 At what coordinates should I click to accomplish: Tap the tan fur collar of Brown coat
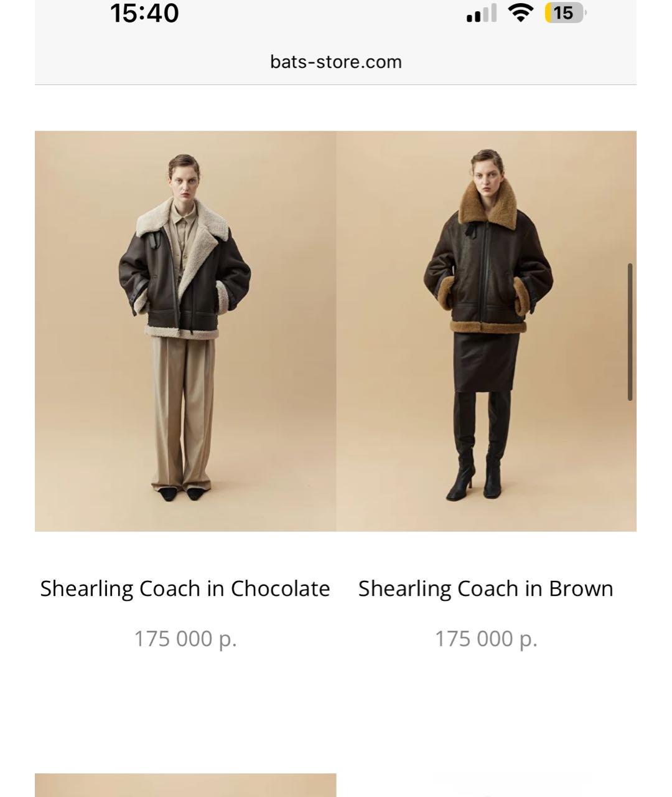(488, 202)
